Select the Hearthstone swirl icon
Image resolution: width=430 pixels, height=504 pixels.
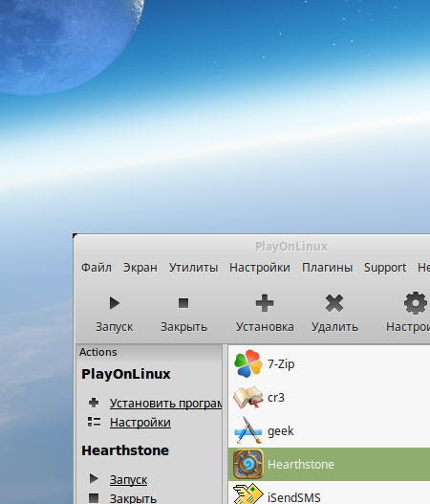point(247,464)
